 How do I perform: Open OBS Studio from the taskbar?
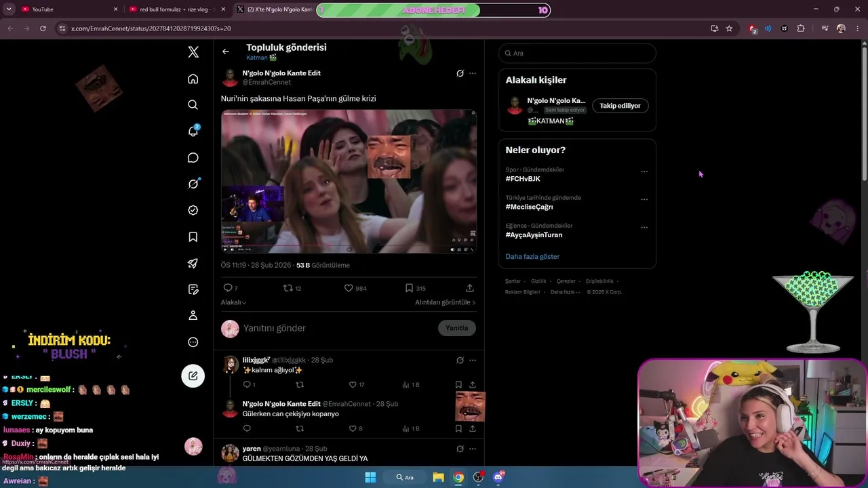[x=478, y=477]
